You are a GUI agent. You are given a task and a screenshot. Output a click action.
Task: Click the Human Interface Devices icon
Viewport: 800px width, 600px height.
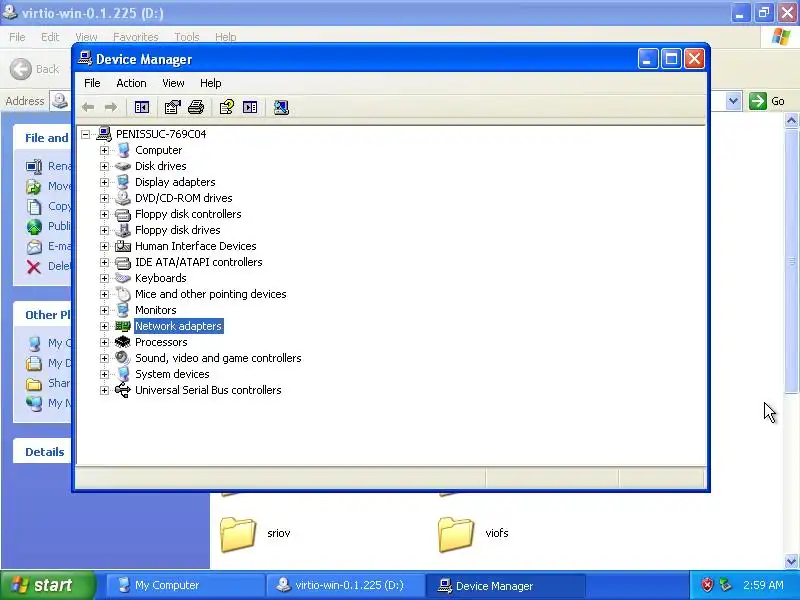[123, 246]
